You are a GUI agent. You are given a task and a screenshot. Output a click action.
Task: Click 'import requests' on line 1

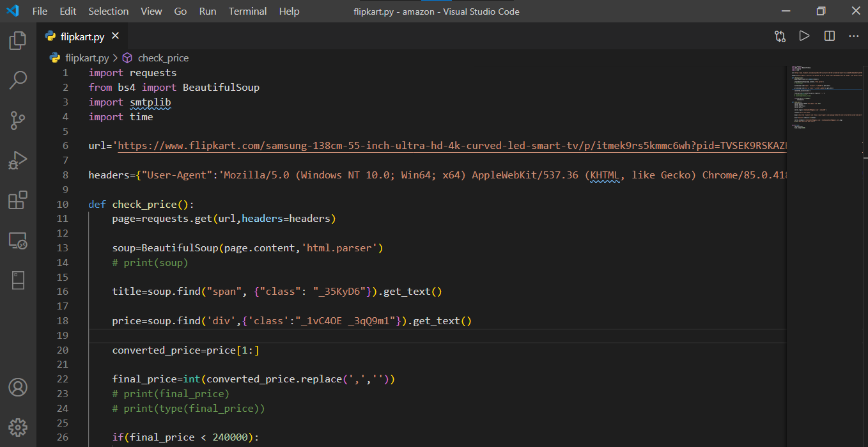point(132,73)
